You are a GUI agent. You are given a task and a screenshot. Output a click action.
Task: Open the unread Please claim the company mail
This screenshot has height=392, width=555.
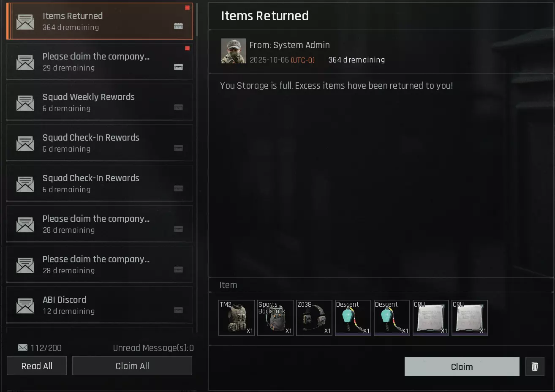[100, 62]
